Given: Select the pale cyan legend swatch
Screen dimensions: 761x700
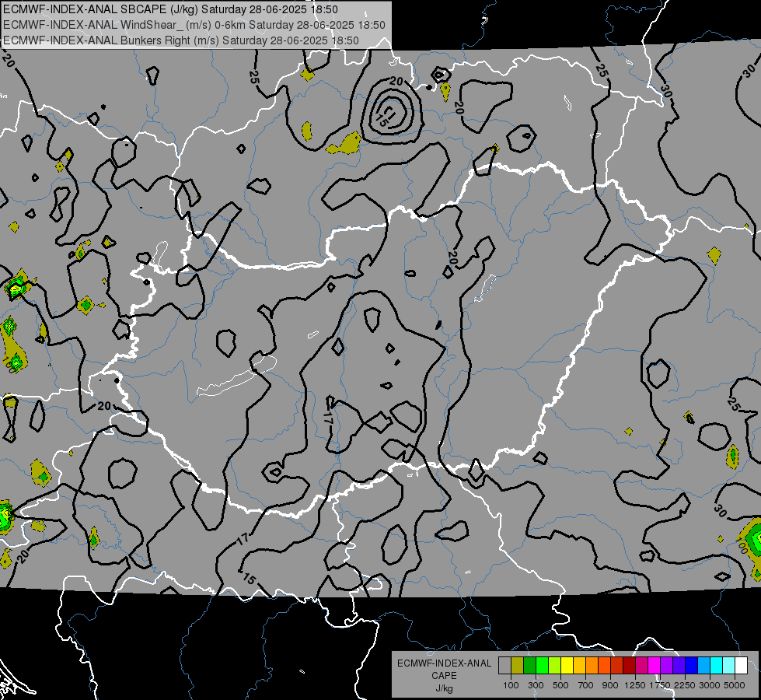Looking at the screenshot, I should point(729,666).
